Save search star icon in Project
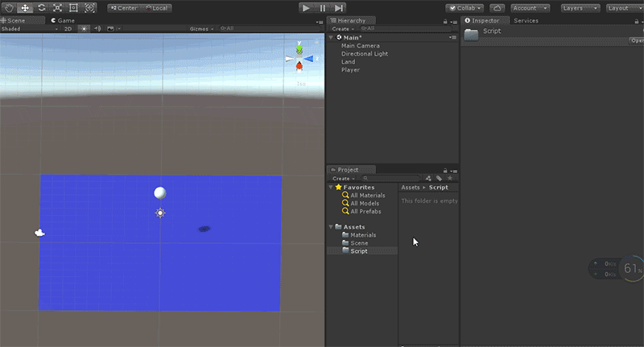This screenshot has height=347, width=644. pos(450,178)
